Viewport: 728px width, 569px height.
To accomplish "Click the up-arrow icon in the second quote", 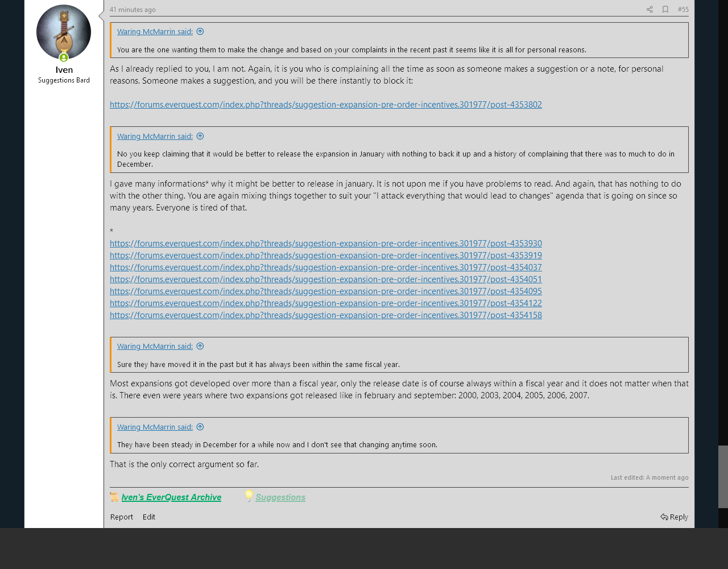I will 200,137.
